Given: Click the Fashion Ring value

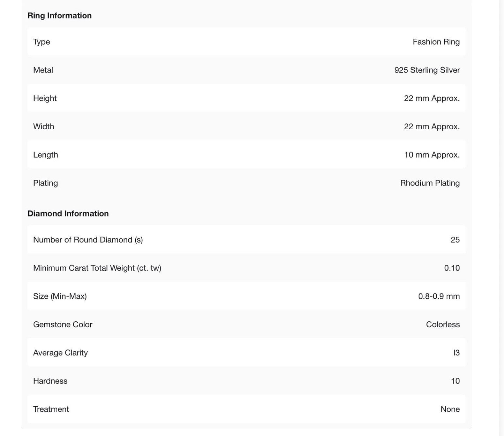Looking at the screenshot, I should click(436, 42).
